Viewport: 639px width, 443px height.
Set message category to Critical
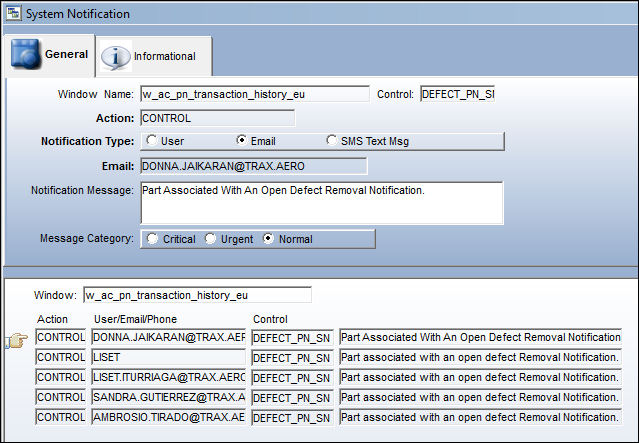pos(152,238)
